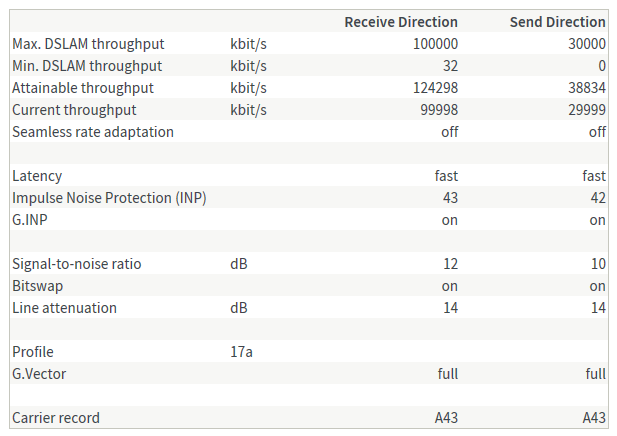Select the Profile value 17a
This screenshot has width=617, height=436.
click(x=241, y=352)
